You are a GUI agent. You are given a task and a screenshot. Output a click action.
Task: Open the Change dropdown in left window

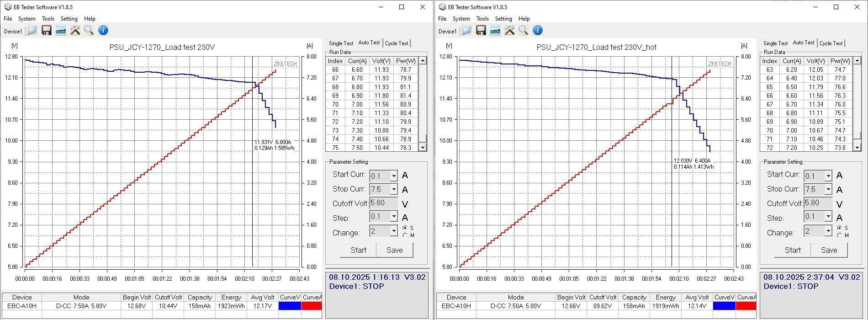point(393,231)
